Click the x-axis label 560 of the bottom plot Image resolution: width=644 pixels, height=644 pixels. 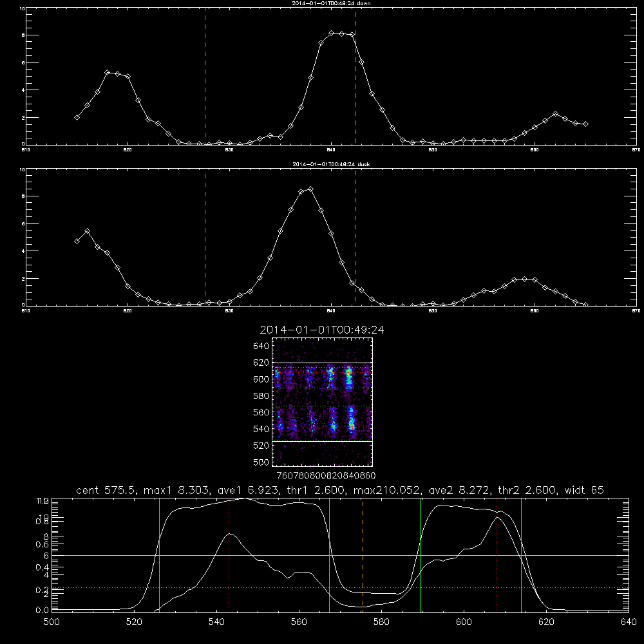click(299, 622)
